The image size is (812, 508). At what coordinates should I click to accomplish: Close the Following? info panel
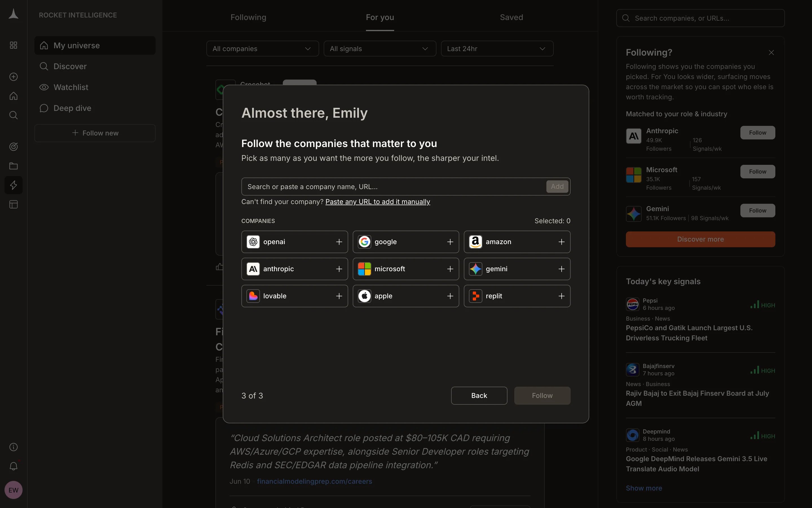(x=771, y=52)
